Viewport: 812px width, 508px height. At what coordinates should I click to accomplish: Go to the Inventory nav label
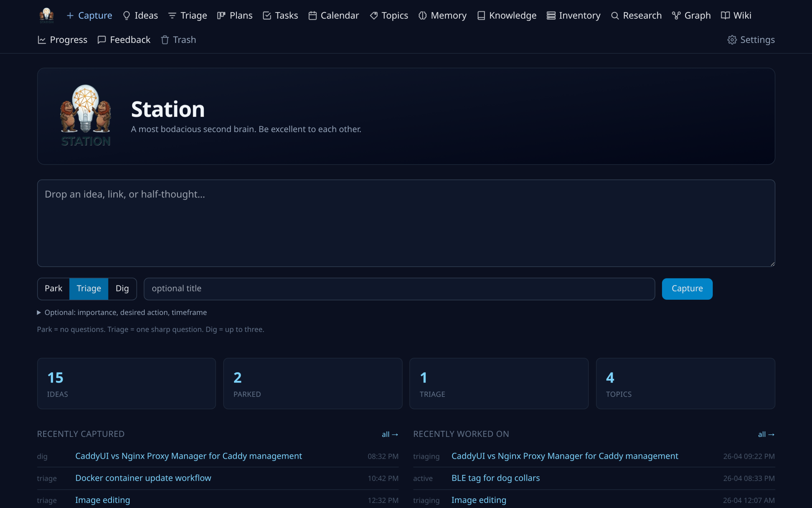580,16
